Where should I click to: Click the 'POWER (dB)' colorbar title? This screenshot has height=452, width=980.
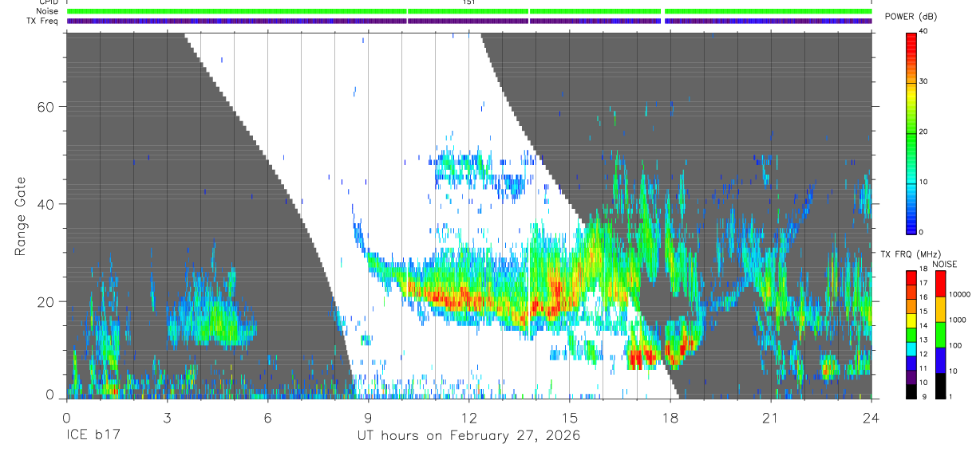point(911,17)
